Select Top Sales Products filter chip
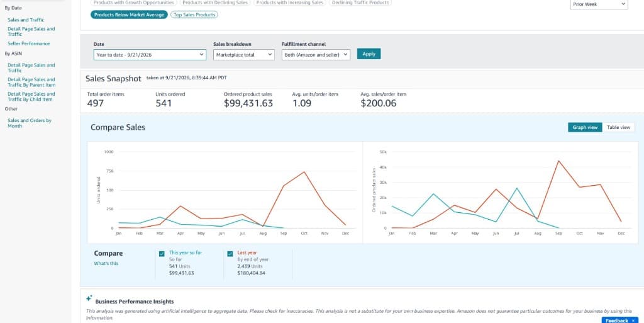Viewport: 644px width, 323px height. click(x=194, y=14)
